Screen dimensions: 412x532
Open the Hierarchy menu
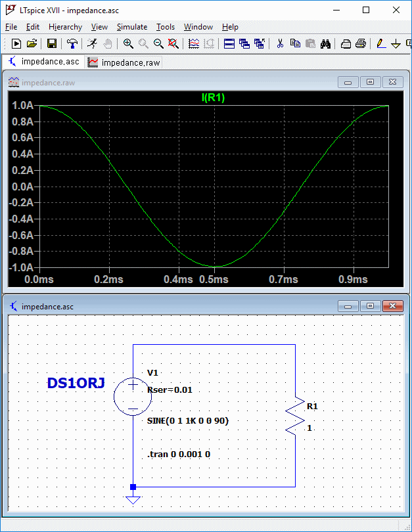pyautogui.click(x=65, y=27)
